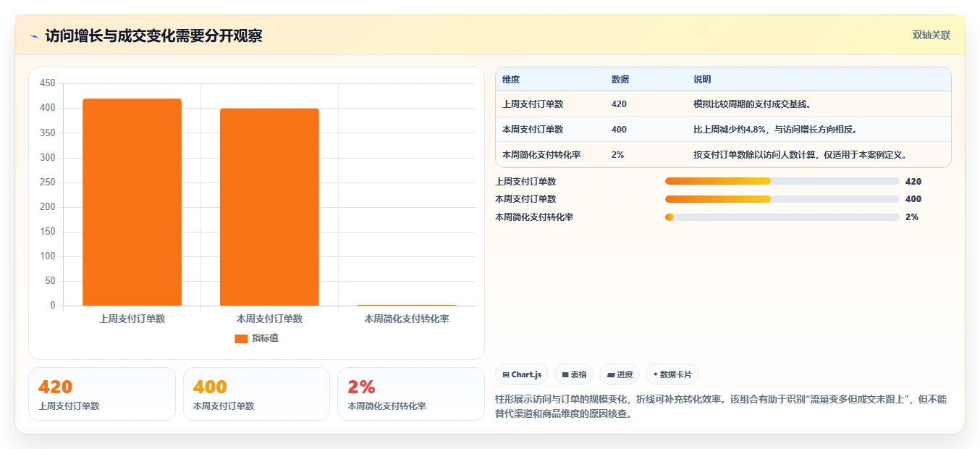The image size is (980, 449).
Task: Click the 维度 column header
Action: click(511, 80)
